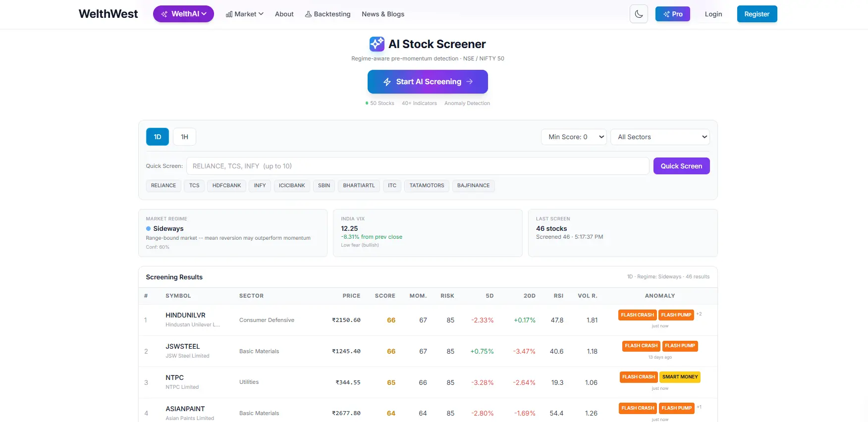The image size is (868, 422).
Task: Click the PRICE column header
Action: pyautogui.click(x=351, y=296)
